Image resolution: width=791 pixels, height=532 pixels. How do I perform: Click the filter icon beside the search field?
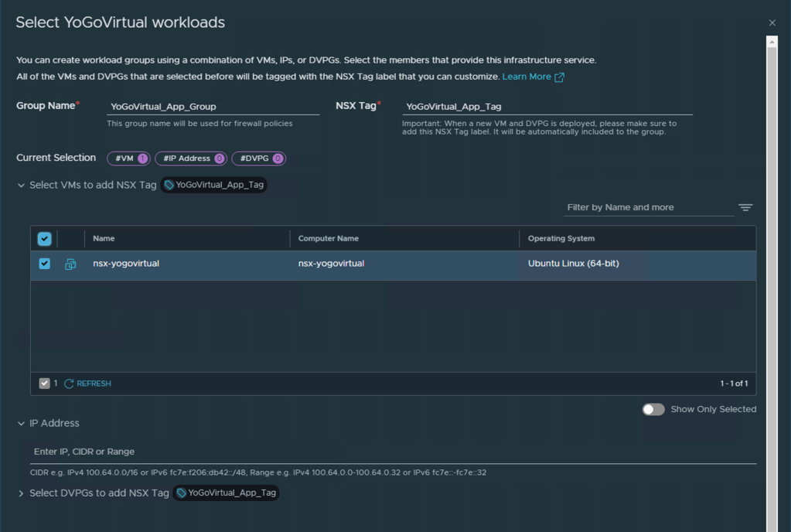point(745,207)
